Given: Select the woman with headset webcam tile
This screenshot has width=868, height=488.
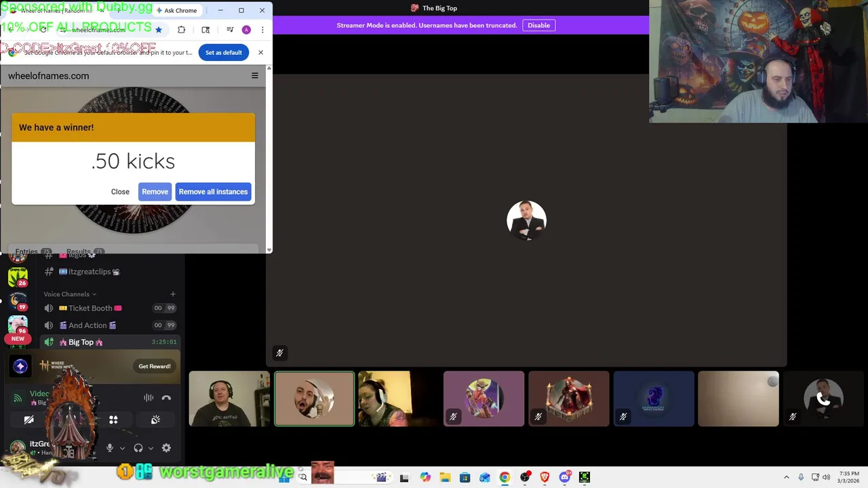Looking at the screenshot, I should 399,399.
